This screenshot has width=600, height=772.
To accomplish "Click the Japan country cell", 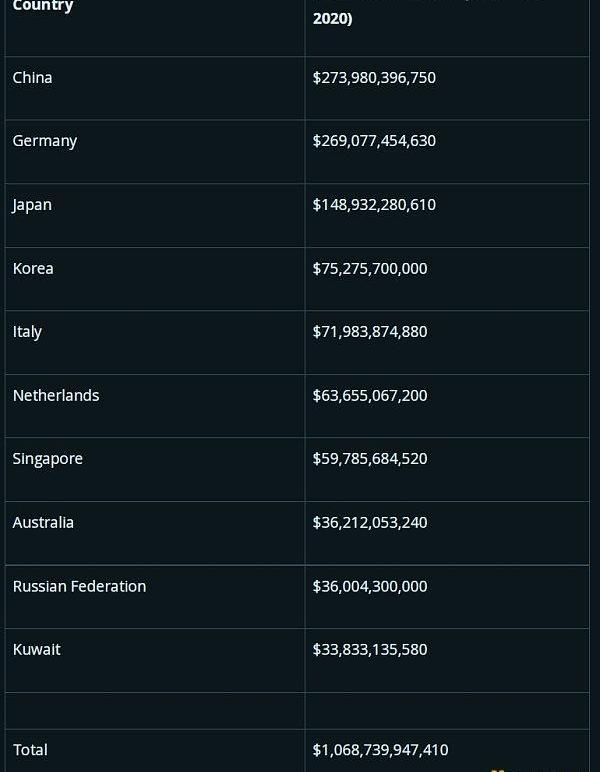I will pos(32,205).
